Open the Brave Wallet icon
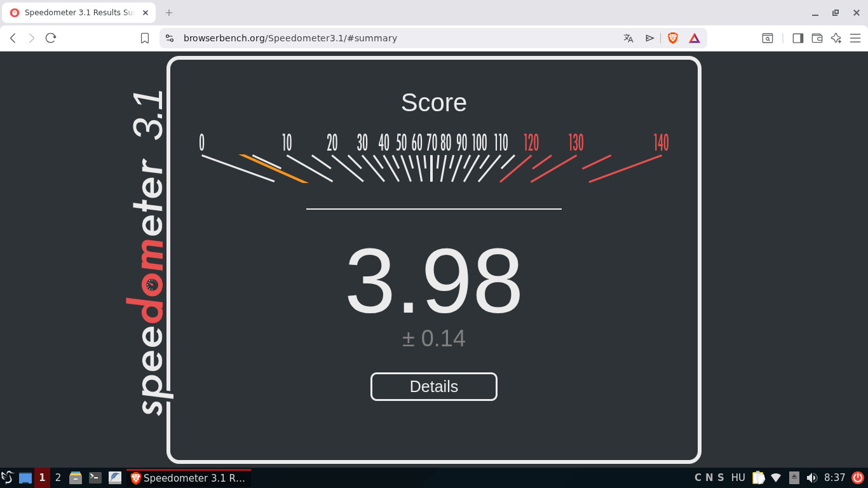The width and height of the screenshot is (868, 488). (x=817, y=38)
